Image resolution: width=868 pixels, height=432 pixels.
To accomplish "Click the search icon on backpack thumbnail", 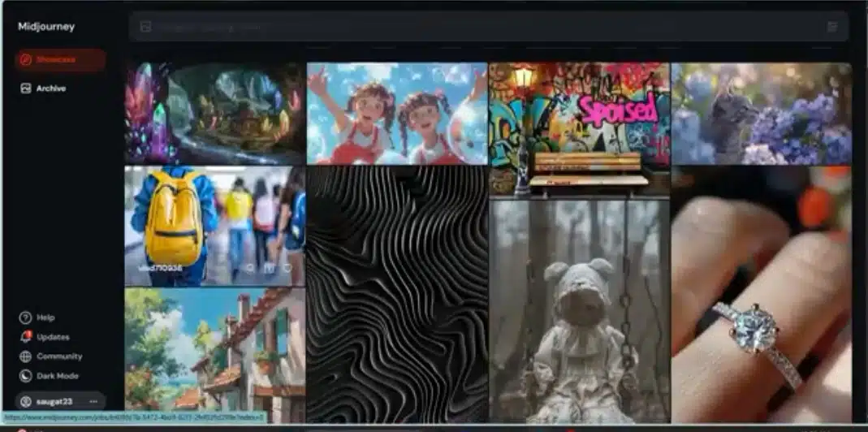I will coord(250,267).
